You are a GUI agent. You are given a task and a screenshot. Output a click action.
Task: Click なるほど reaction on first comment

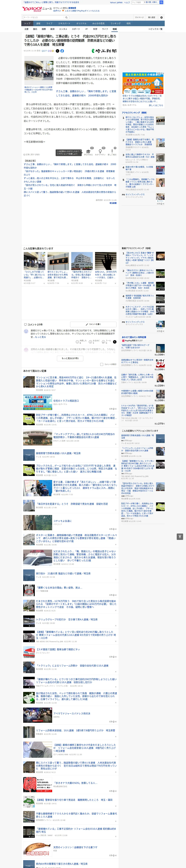coord(94,342)
